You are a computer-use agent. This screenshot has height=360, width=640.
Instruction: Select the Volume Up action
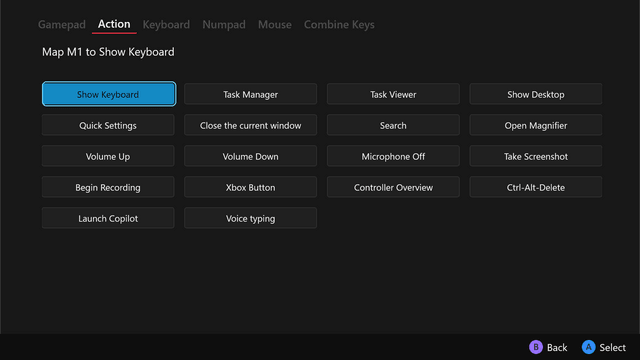point(108,156)
